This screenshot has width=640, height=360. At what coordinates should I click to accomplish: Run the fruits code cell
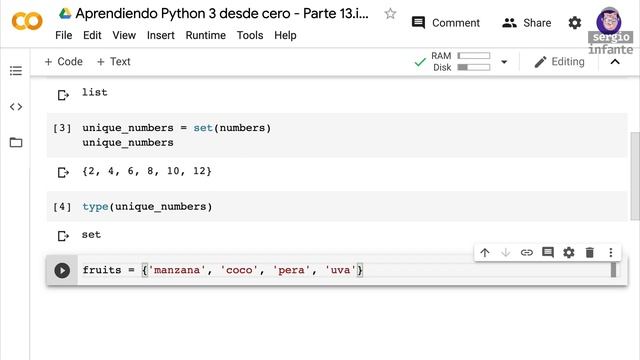[x=62, y=271]
